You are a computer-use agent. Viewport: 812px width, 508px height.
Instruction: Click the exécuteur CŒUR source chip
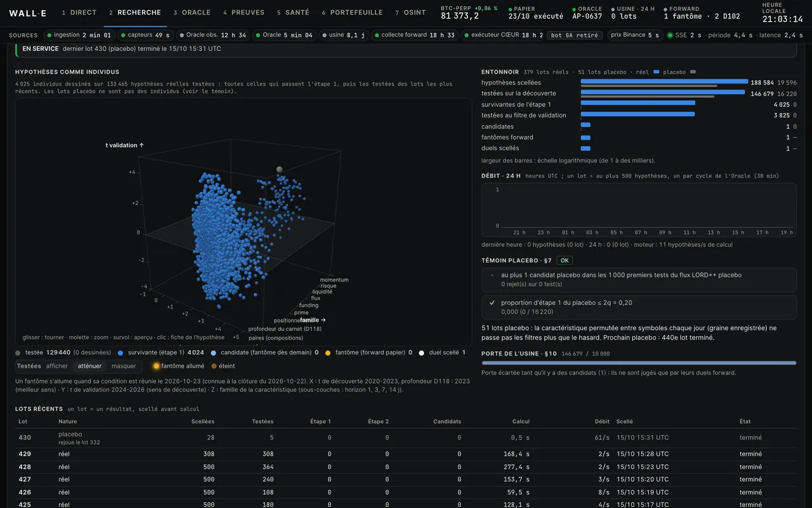tap(502, 35)
